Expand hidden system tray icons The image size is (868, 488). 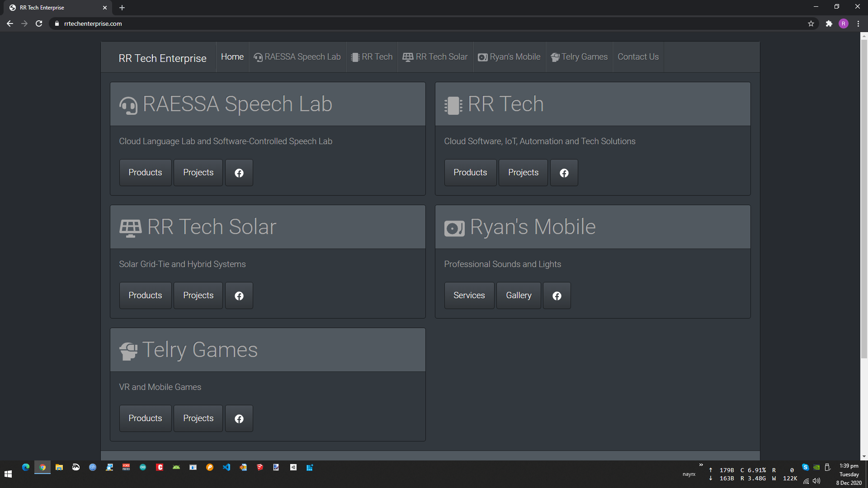pyautogui.click(x=701, y=465)
